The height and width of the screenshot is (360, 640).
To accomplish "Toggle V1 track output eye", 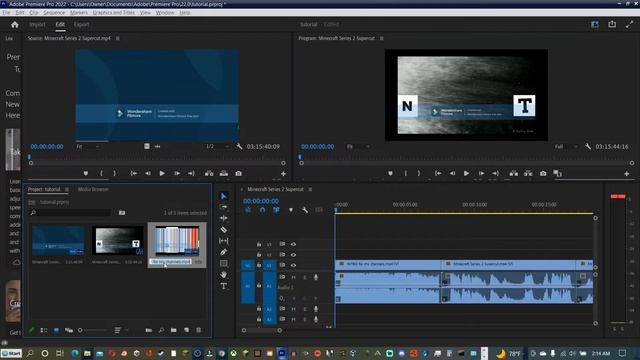I will [x=293, y=265].
